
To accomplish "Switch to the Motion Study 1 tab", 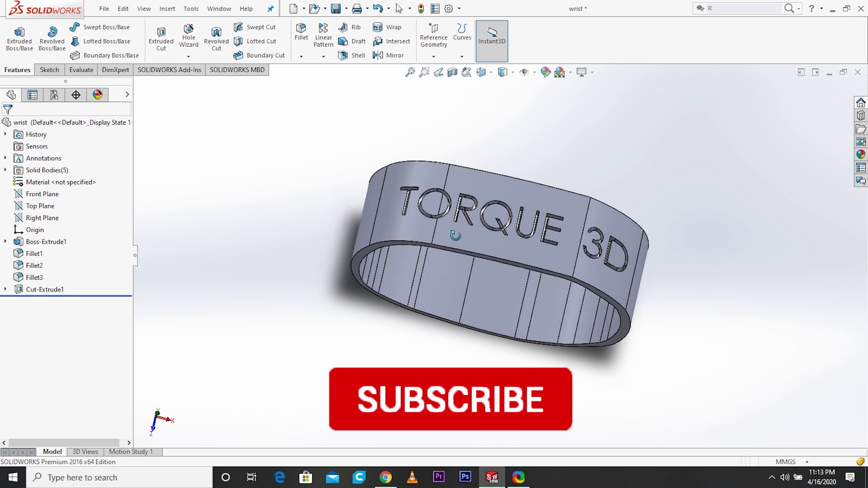I will pyautogui.click(x=131, y=451).
